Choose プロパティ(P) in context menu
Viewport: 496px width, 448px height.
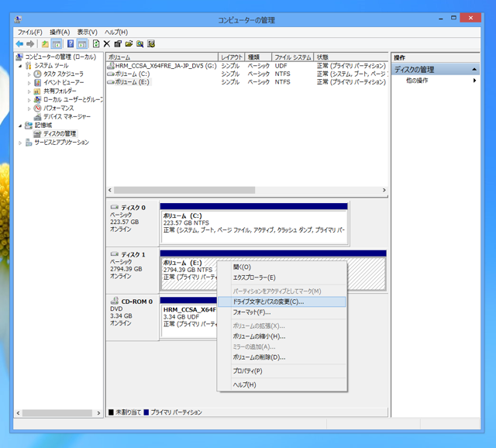pos(282,370)
